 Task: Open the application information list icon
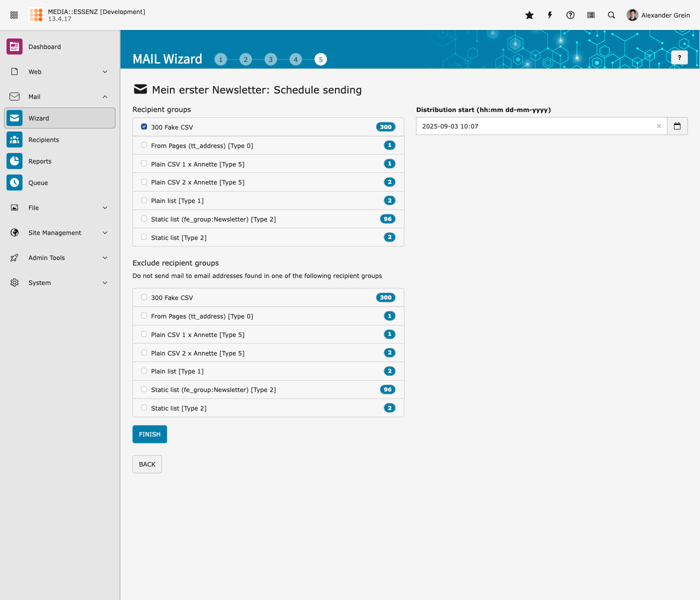pyautogui.click(x=591, y=15)
